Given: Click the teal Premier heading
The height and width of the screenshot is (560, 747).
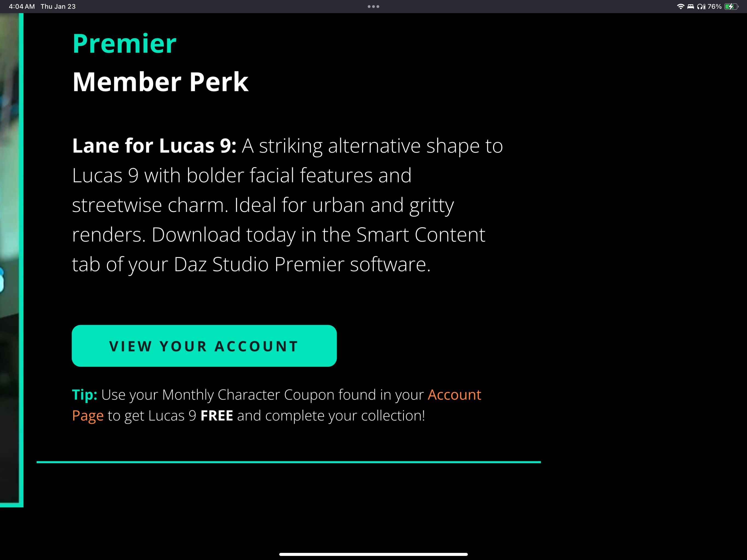Looking at the screenshot, I should tap(124, 43).
